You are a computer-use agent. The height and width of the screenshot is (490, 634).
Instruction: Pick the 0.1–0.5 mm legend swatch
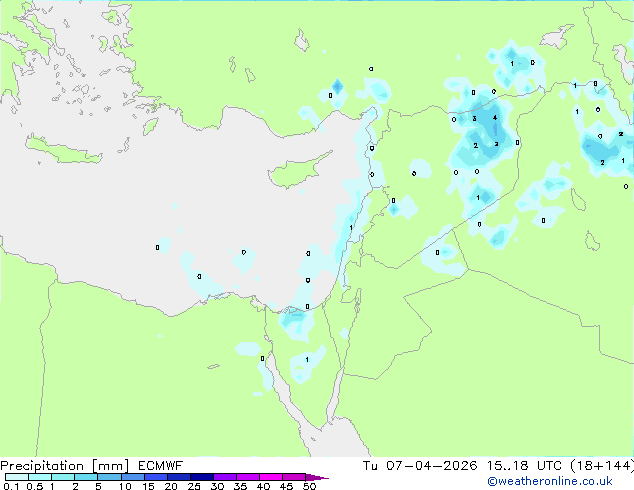pyautogui.click(x=17, y=477)
